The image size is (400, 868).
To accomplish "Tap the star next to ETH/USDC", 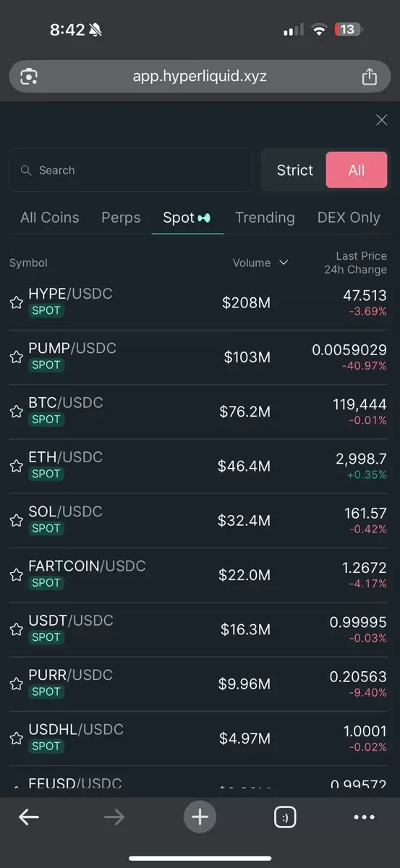I will pyautogui.click(x=16, y=466).
